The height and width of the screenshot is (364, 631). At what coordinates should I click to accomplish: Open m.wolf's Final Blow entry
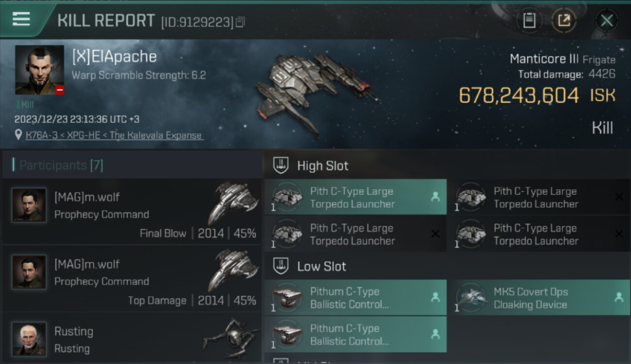[132, 211]
